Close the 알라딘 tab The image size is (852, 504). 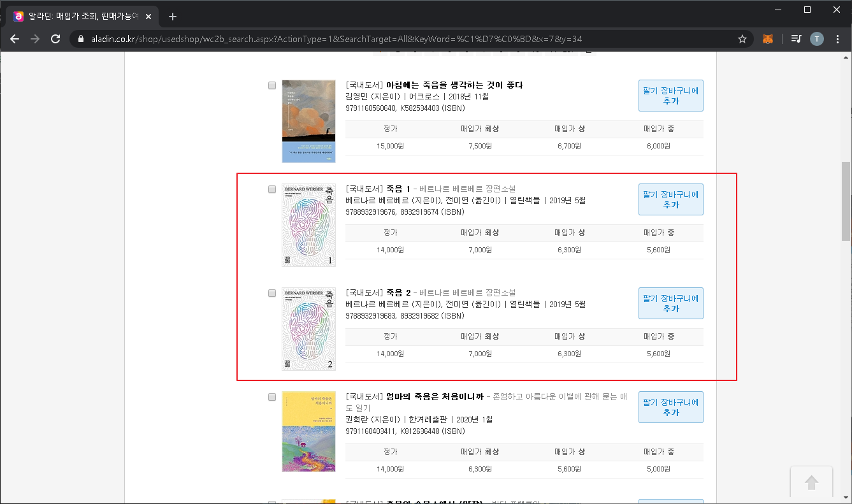149,17
